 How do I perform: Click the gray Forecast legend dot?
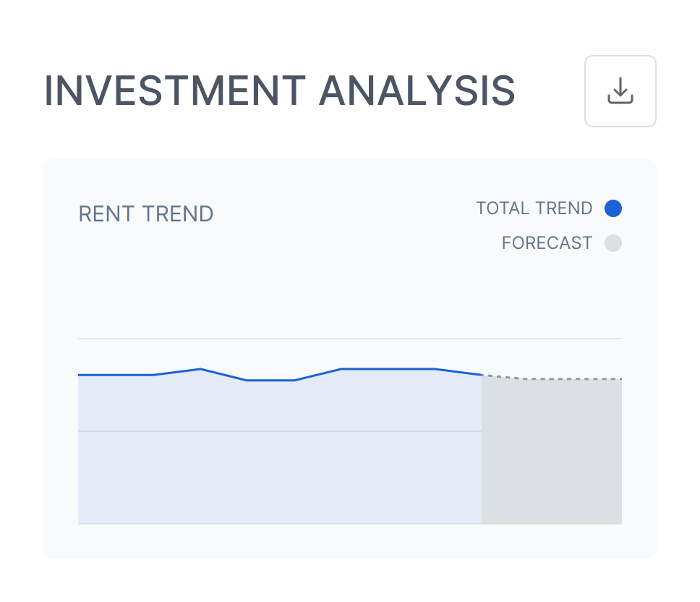(x=613, y=243)
